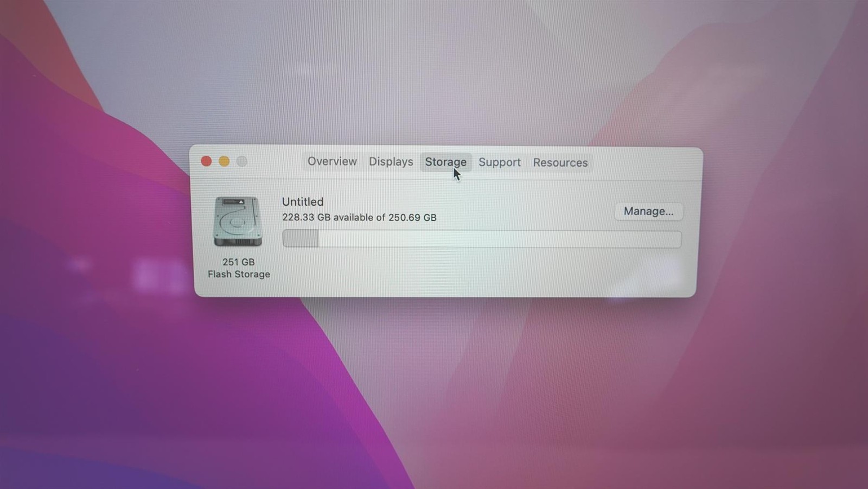Close the About This Mac window
This screenshot has height=489, width=868.
[x=206, y=161]
